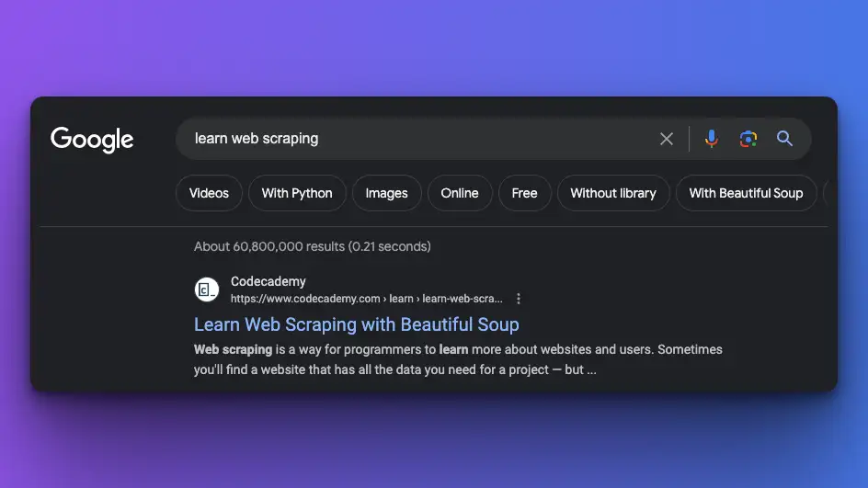The image size is (868, 488).
Task: Open 'Learn Web Scraping with Beautiful Soup' link
Action: click(x=357, y=324)
